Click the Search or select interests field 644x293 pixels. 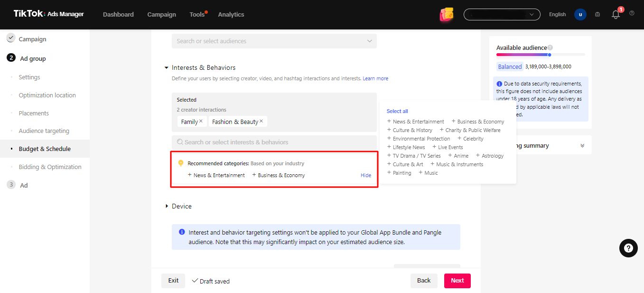[274, 143]
